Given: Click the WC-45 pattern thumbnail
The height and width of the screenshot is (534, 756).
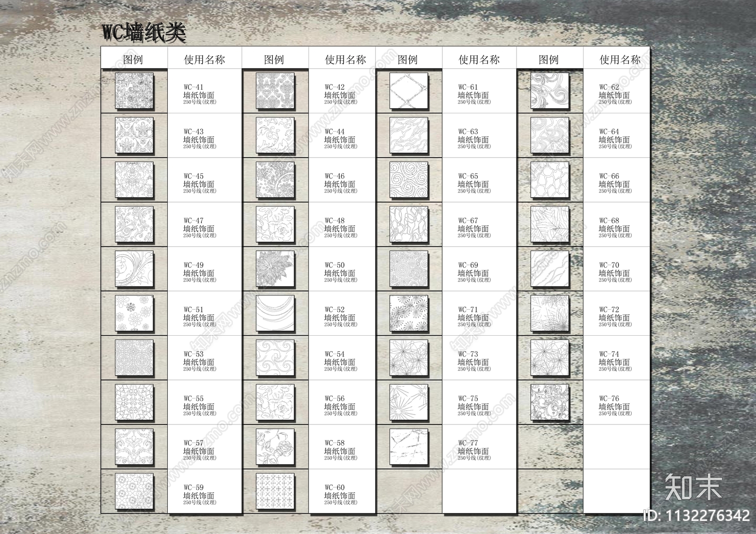Looking at the screenshot, I should [x=134, y=180].
